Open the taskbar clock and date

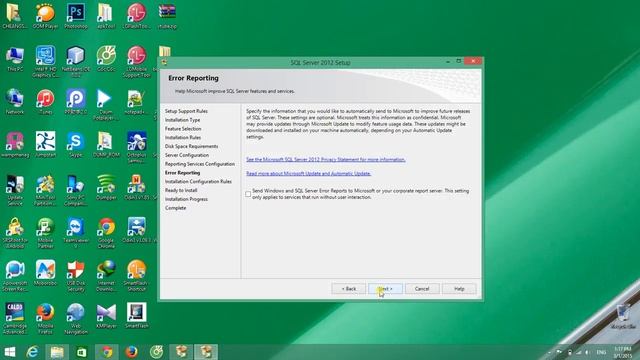tap(623, 352)
